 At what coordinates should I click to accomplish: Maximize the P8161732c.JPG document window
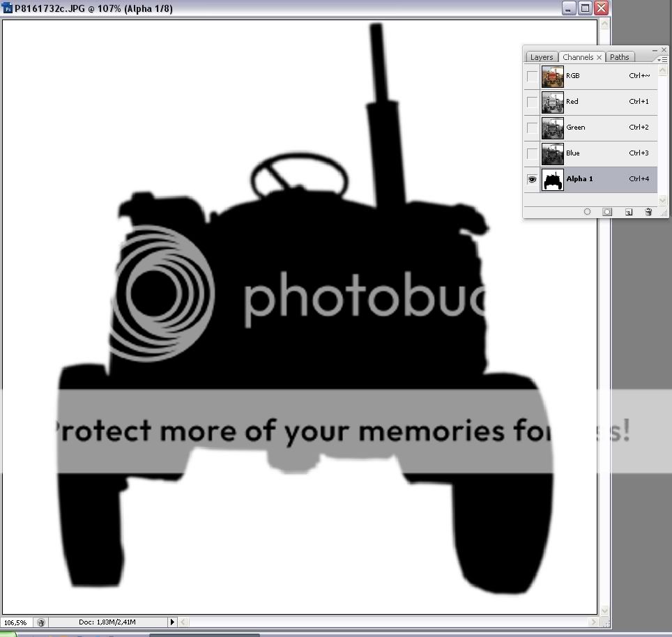585,8
